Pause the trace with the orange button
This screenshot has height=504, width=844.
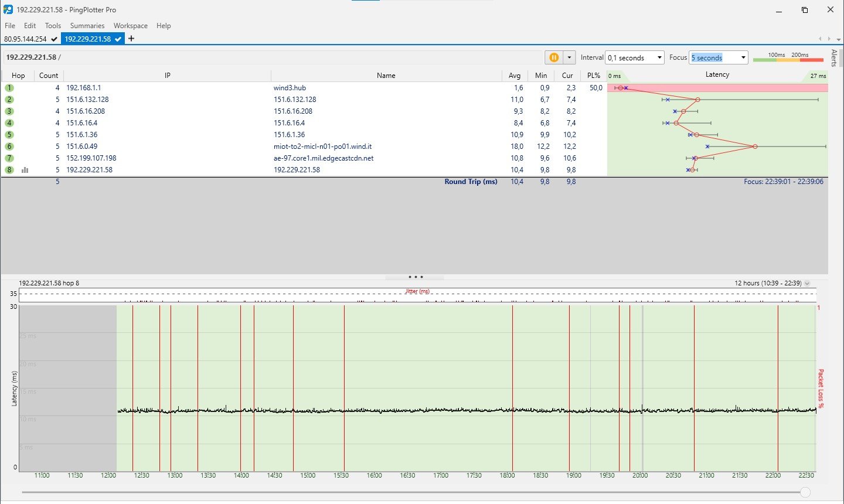[553, 57]
